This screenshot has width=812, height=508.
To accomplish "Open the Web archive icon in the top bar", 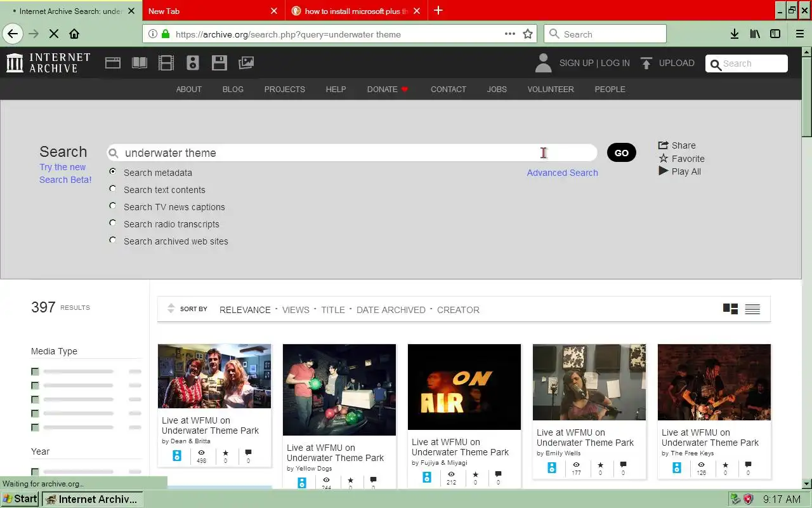I will pos(113,63).
